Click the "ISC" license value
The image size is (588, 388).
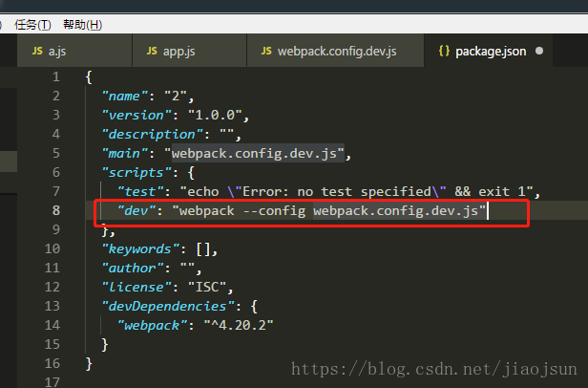tap(207, 288)
